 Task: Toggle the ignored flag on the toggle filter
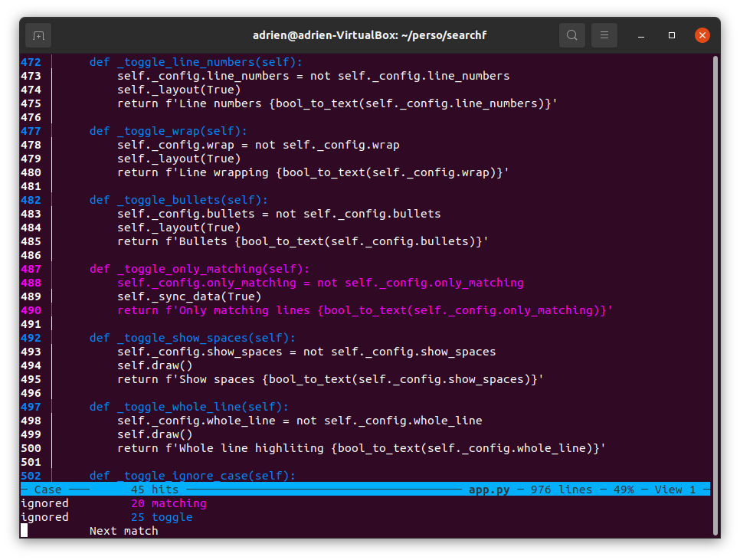44,516
